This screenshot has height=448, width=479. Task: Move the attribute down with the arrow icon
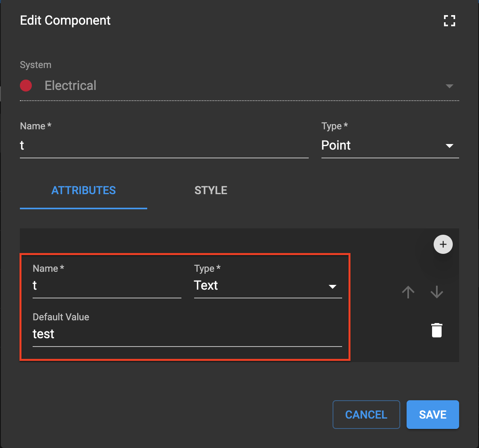pyautogui.click(x=437, y=292)
